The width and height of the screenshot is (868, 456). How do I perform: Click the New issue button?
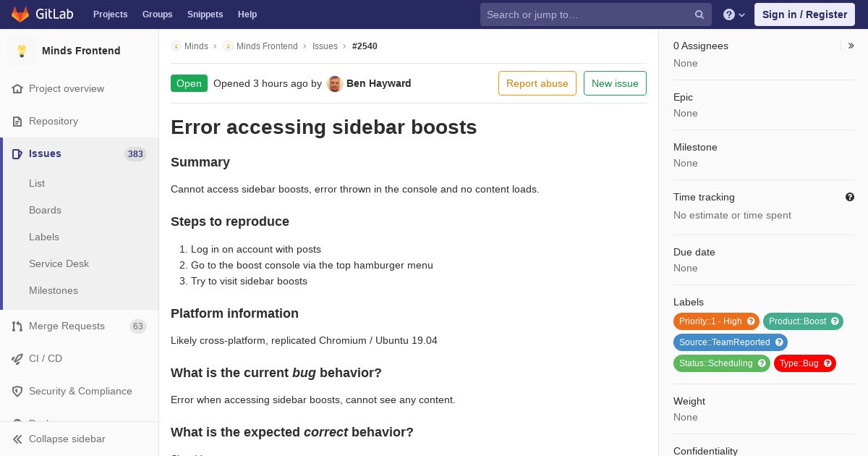click(x=615, y=83)
